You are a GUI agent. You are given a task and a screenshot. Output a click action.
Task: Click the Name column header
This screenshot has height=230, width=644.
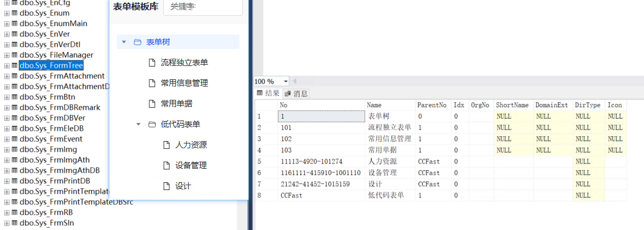pos(390,105)
